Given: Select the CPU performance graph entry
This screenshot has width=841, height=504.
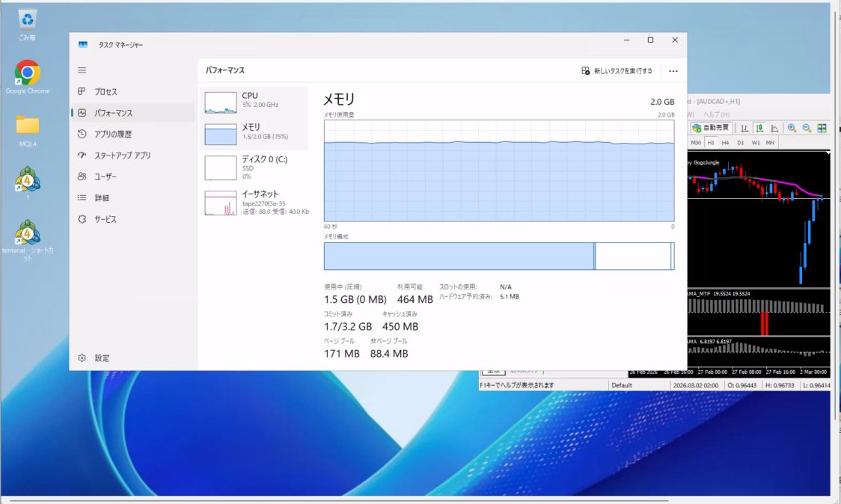Looking at the screenshot, I should click(x=254, y=102).
